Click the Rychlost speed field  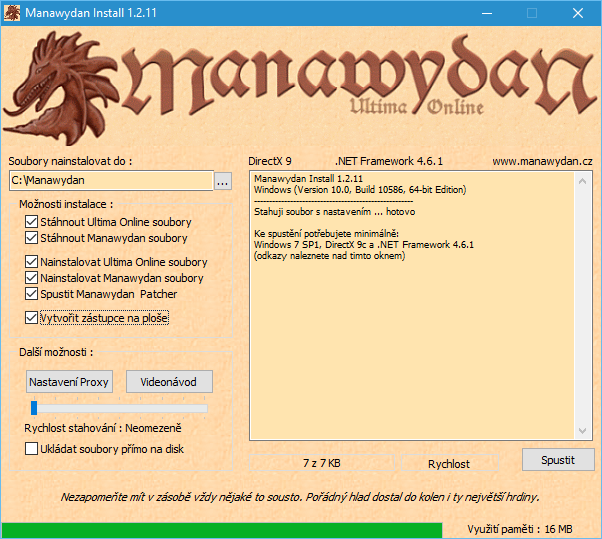449,464
